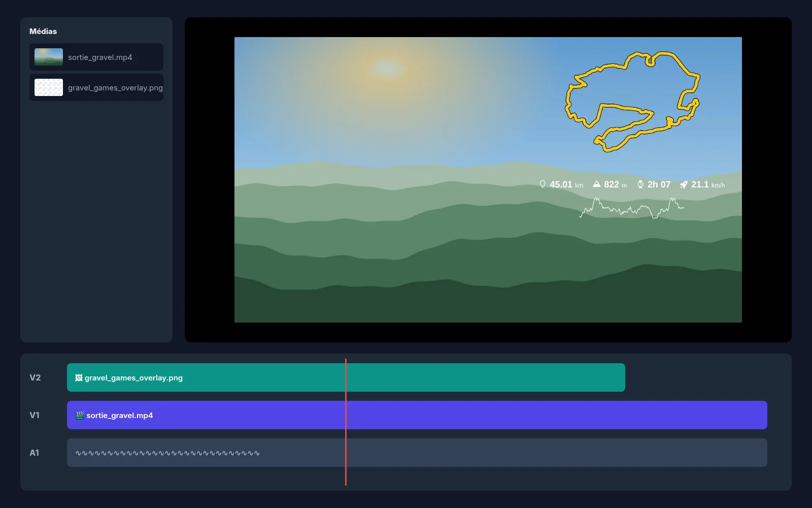Viewport: 812px width, 508px height.
Task: Click the white elevation profile graph
Action: pyautogui.click(x=632, y=208)
